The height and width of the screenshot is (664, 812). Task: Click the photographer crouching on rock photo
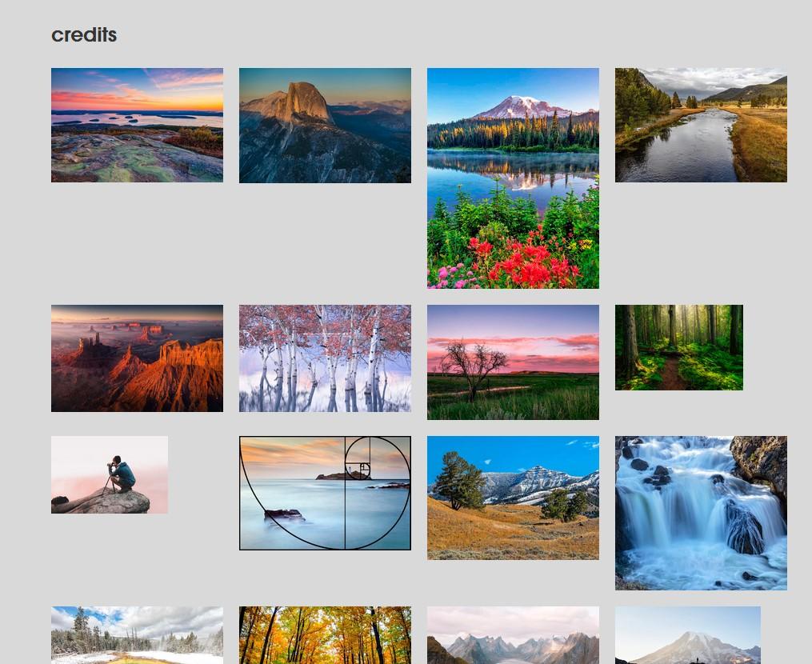(x=110, y=475)
